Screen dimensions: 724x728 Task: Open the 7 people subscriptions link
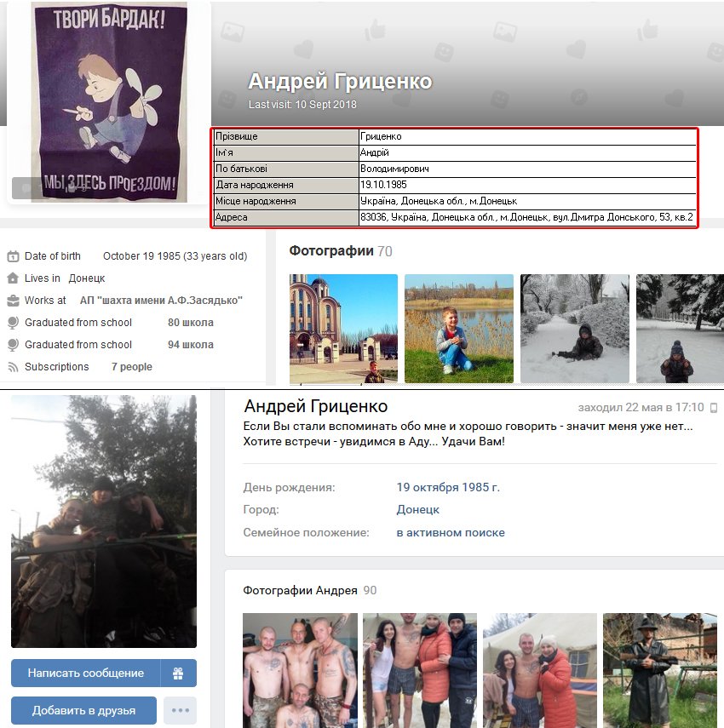coord(132,367)
